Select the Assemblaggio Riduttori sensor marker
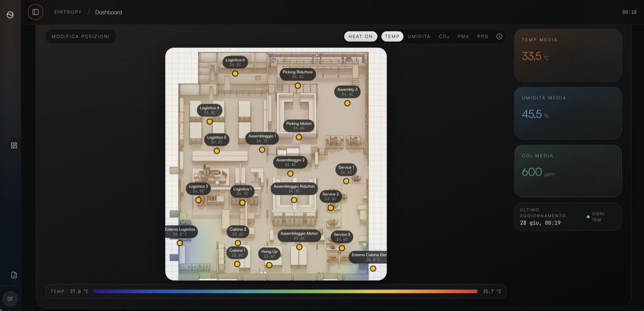 pyautogui.click(x=294, y=200)
